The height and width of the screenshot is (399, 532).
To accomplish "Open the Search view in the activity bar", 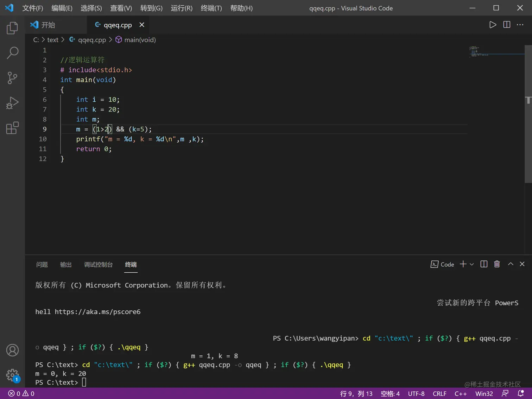I will coord(12,53).
